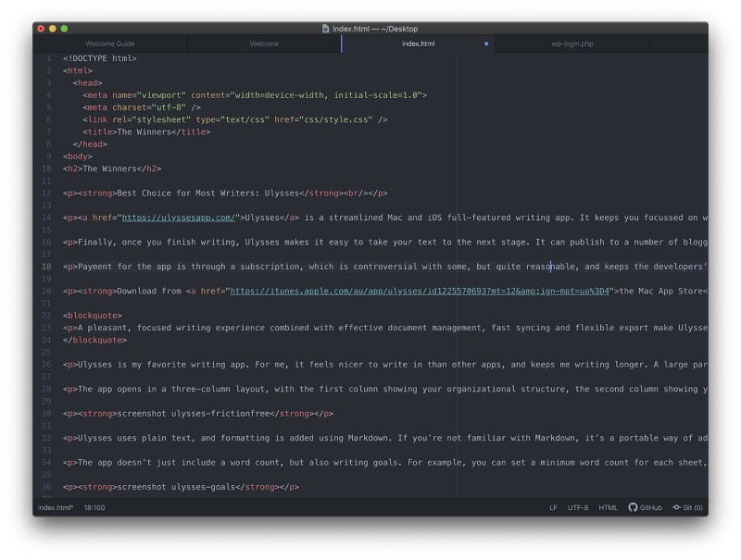Click the line starting Finally, once you finish

(x=385, y=243)
